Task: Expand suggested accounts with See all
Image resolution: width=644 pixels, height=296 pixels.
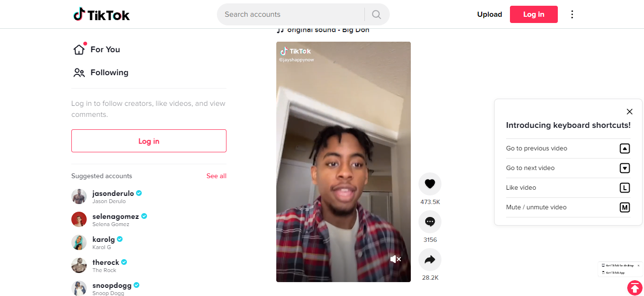Action: coord(216,176)
